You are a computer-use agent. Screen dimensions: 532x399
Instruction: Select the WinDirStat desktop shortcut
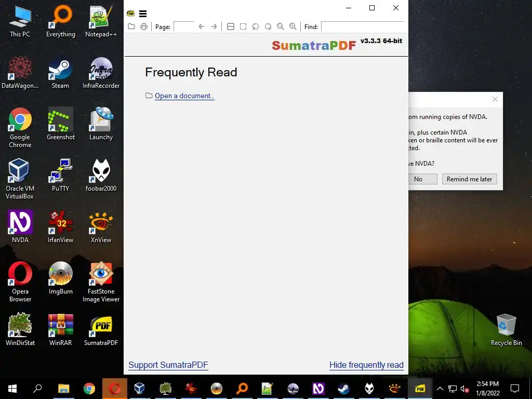[20, 329]
